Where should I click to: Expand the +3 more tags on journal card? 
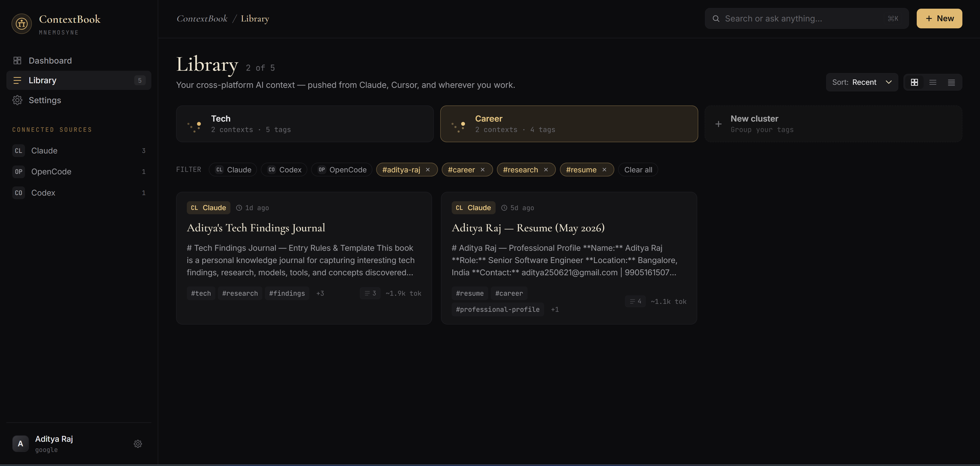point(320,294)
